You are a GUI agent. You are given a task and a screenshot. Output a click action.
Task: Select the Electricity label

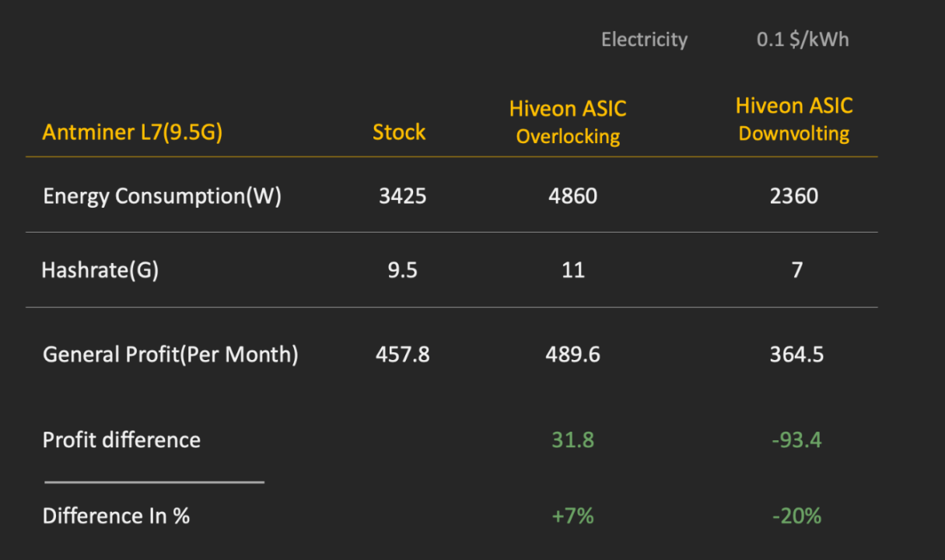(x=644, y=40)
